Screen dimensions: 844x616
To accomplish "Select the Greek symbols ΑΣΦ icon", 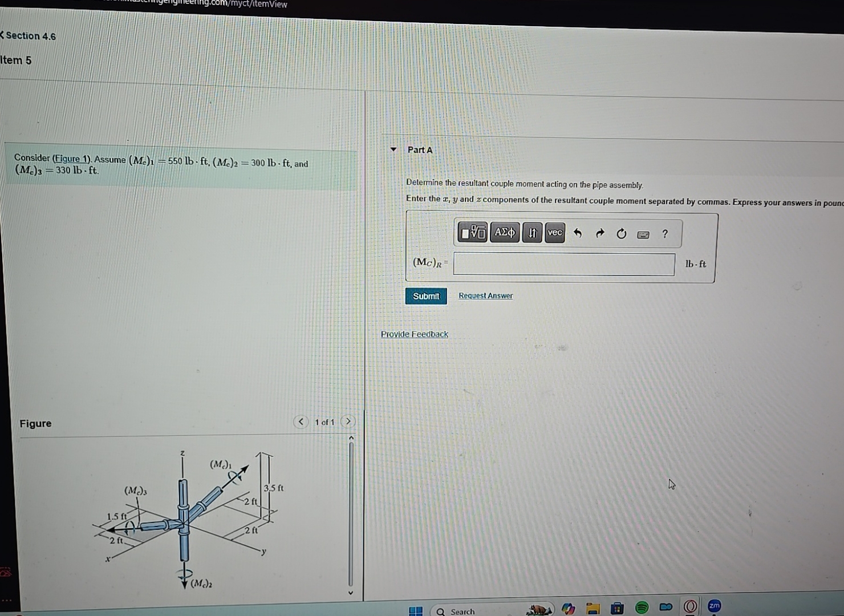I will pyautogui.click(x=505, y=233).
